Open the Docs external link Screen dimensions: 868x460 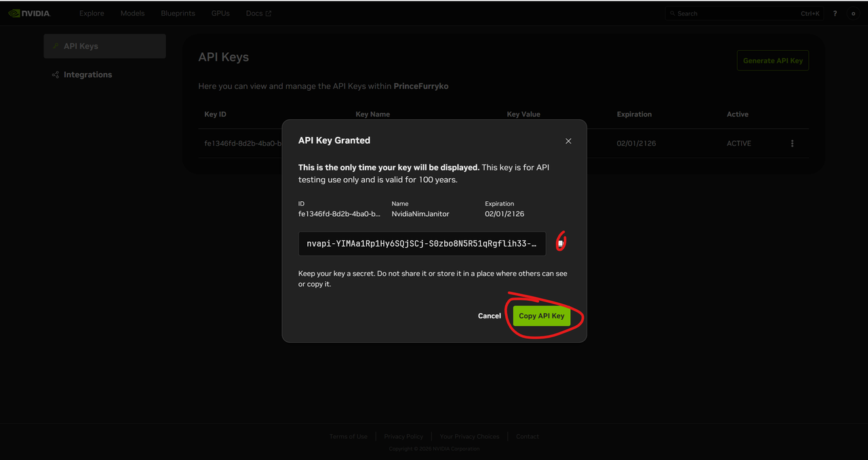(x=258, y=14)
